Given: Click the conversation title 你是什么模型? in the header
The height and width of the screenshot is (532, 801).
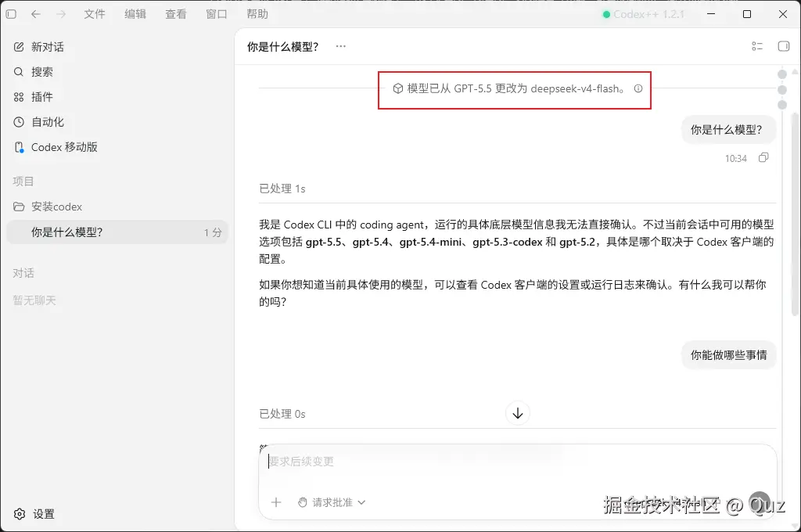Looking at the screenshot, I should point(282,47).
